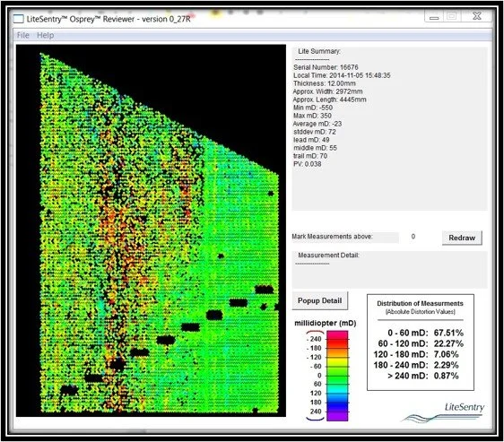Click the Popup Detail button
This screenshot has width=504, height=442.
click(x=320, y=300)
